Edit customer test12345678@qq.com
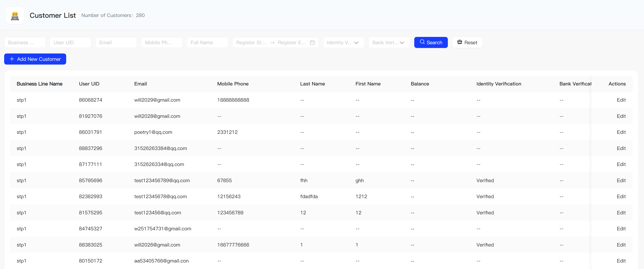 tap(621, 197)
